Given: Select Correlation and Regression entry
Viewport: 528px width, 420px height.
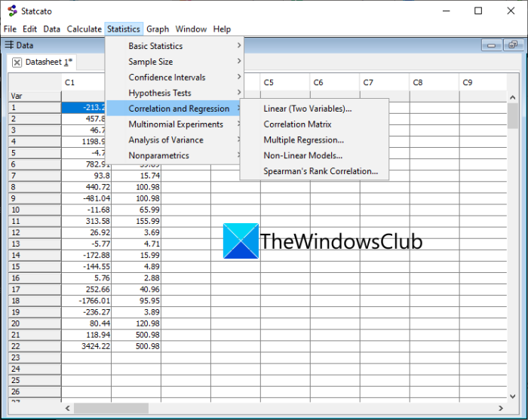Looking at the screenshot, I should [x=173, y=109].
